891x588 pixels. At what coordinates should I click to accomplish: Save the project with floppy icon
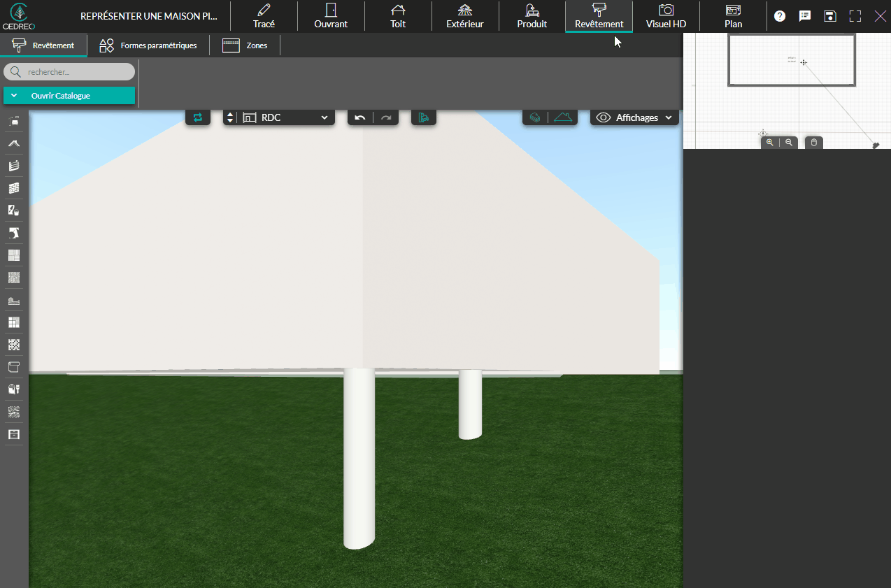click(x=830, y=16)
